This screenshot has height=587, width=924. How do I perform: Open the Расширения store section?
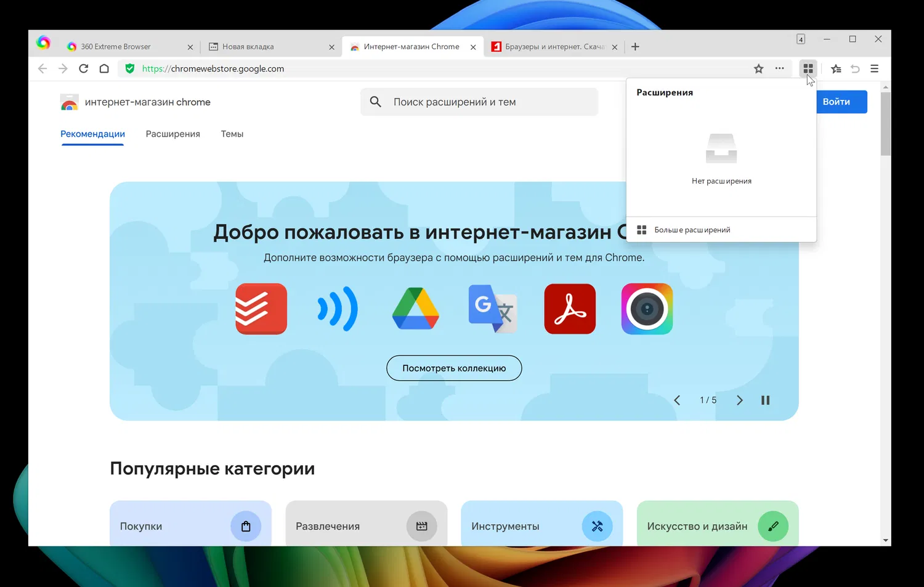172,134
